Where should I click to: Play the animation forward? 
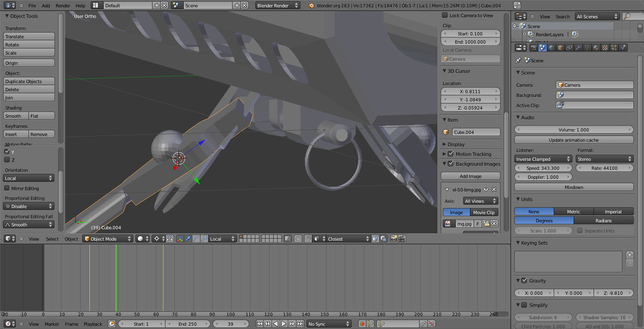(x=284, y=324)
